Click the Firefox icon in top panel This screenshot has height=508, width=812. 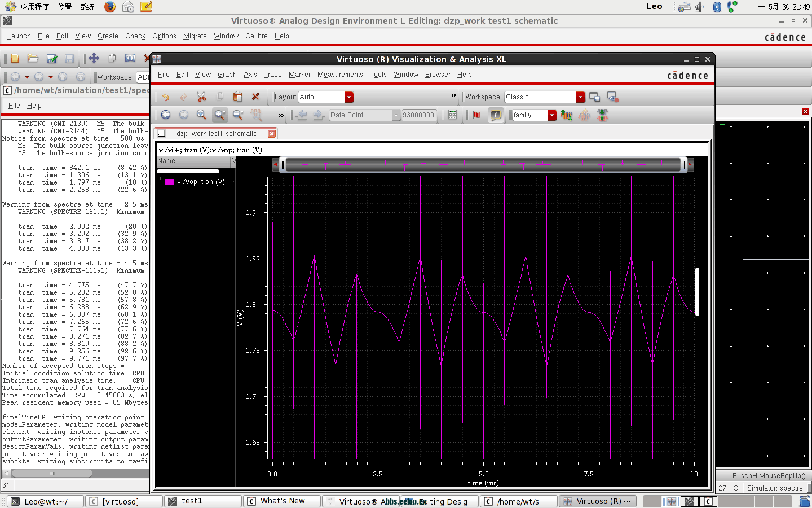pos(110,7)
